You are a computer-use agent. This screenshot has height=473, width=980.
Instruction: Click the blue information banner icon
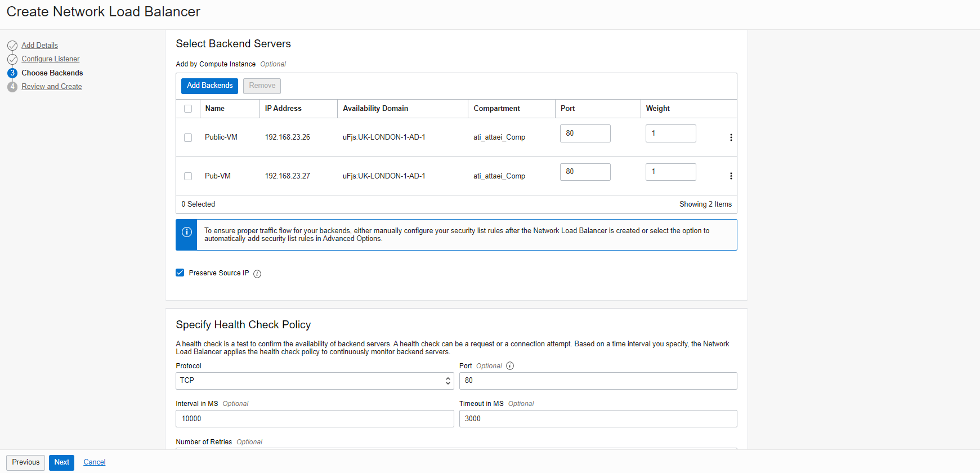click(187, 233)
